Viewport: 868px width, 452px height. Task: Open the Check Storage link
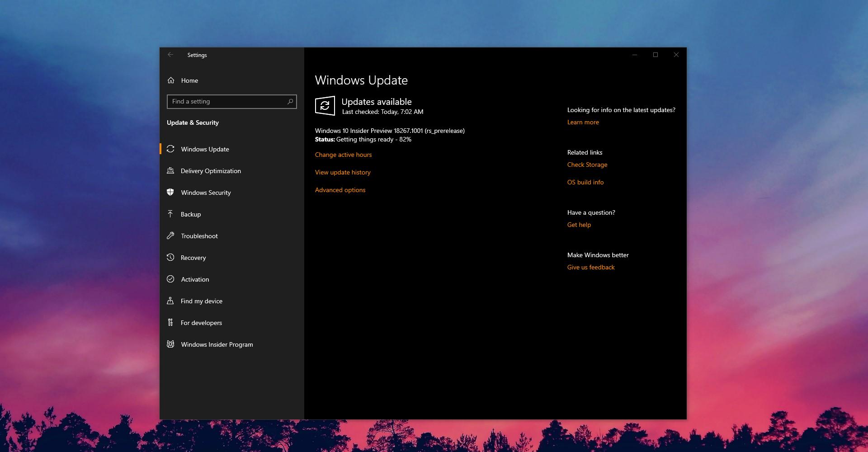coord(587,165)
